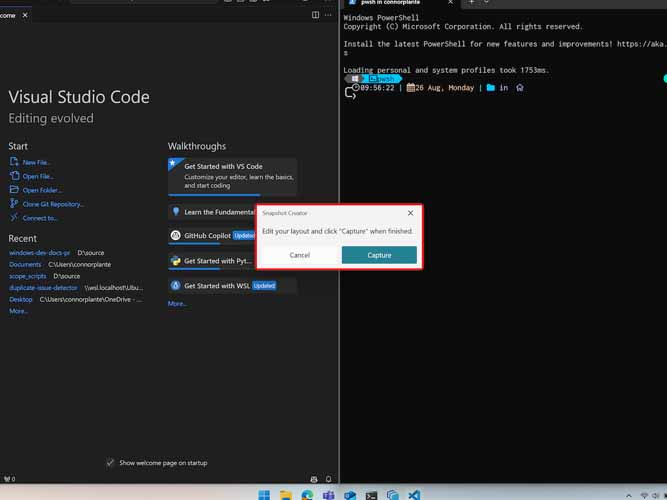The width and height of the screenshot is (667, 500).
Task: Click the GitHub Copilot walkthrough icon
Action: click(x=175, y=235)
